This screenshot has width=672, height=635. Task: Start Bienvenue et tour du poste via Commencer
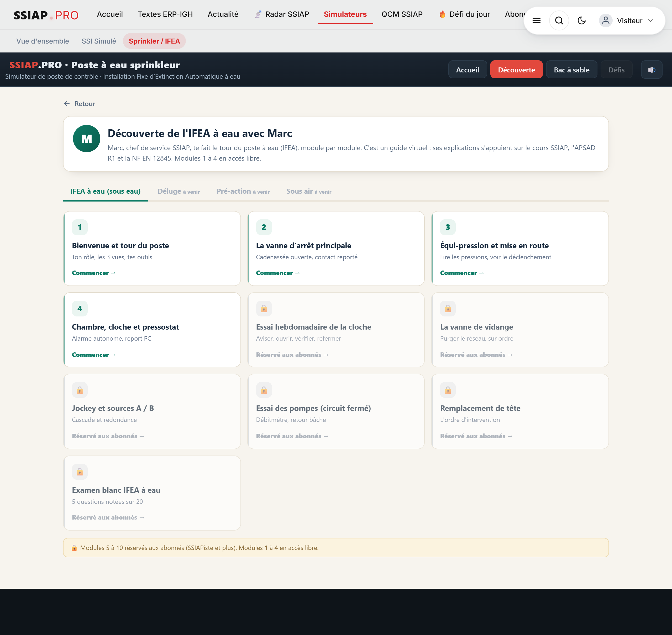[x=94, y=273]
